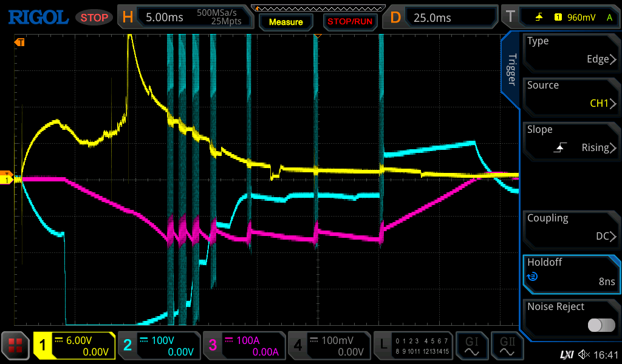Click the LXI network status icon
622x364 pixels.
tap(566, 354)
